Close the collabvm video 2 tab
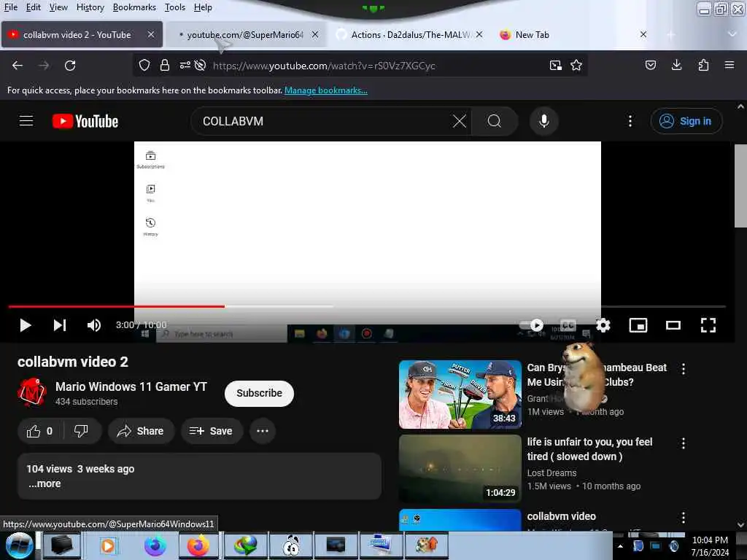This screenshot has width=747, height=560. pos(150,34)
